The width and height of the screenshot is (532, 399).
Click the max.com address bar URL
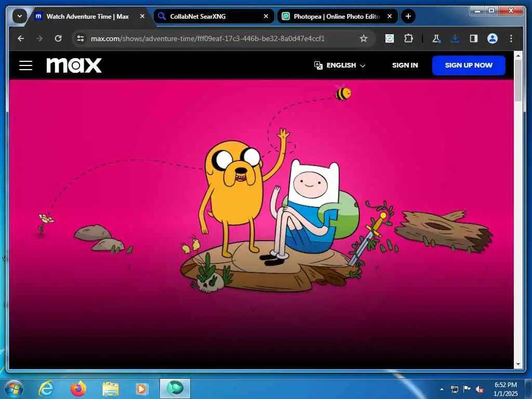208,38
